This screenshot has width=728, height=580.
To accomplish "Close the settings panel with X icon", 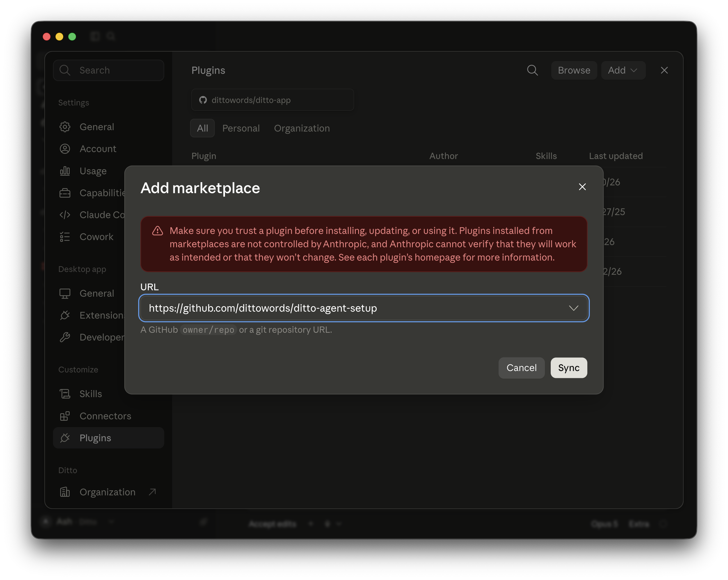I will point(664,70).
